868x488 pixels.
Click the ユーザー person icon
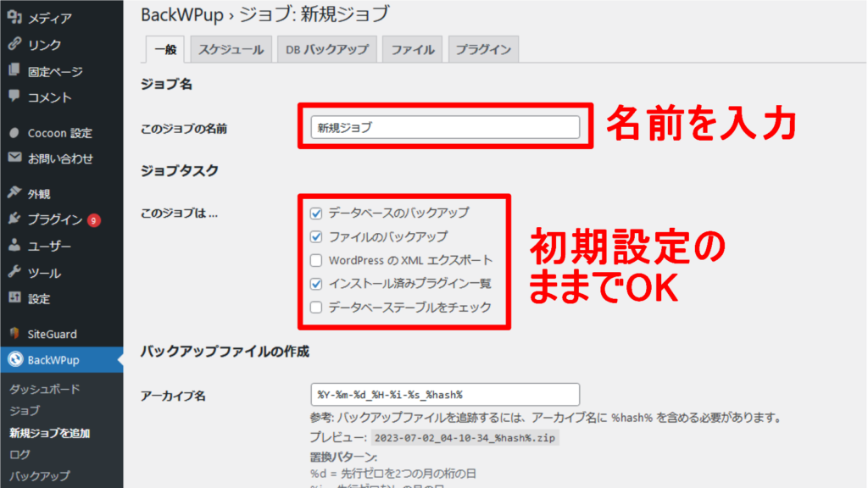14,246
